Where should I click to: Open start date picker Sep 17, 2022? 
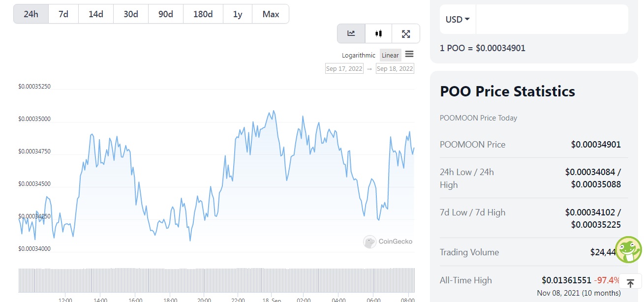[x=344, y=68]
